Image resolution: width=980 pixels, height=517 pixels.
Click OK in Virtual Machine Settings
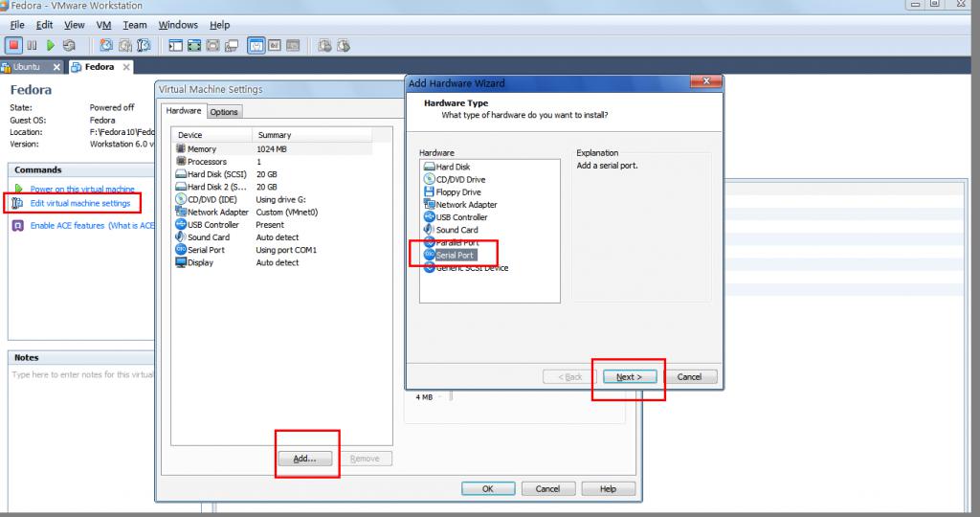pos(488,489)
